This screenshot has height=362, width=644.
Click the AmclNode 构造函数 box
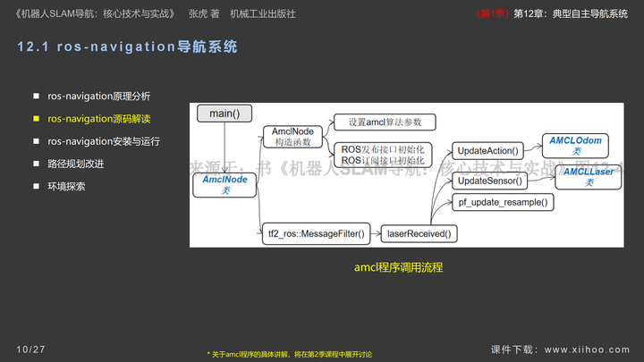[x=292, y=137]
